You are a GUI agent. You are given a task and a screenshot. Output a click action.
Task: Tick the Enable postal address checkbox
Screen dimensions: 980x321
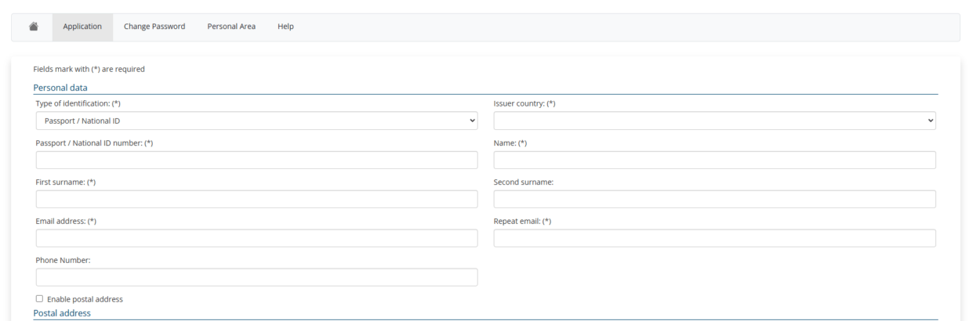tap(40, 298)
